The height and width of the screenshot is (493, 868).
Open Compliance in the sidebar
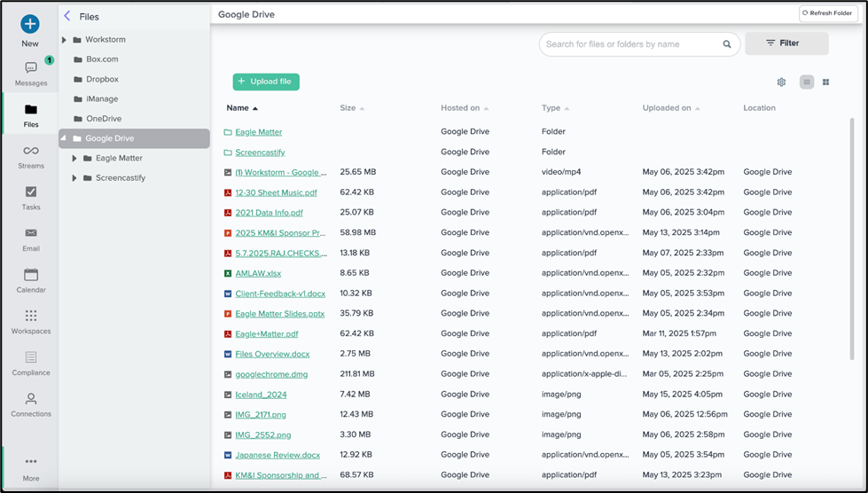tap(31, 364)
